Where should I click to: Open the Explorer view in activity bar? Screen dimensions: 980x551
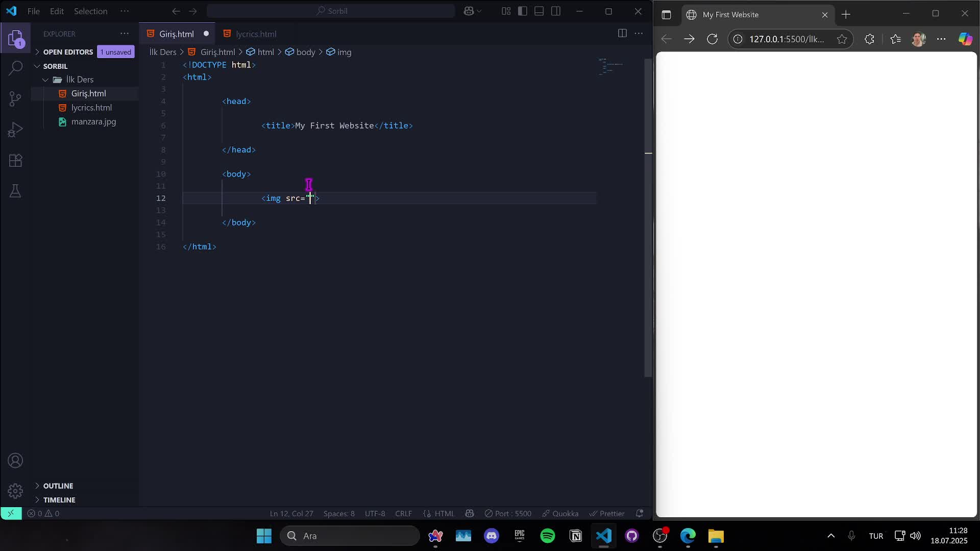[15, 38]
